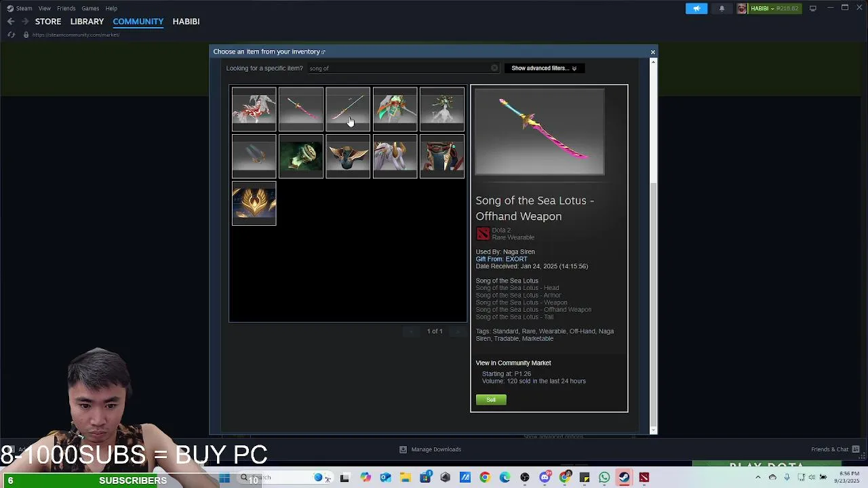This screenshot has width=868, height=488.
Task: Open the notifications bell
Action: (x=722, y=8)
